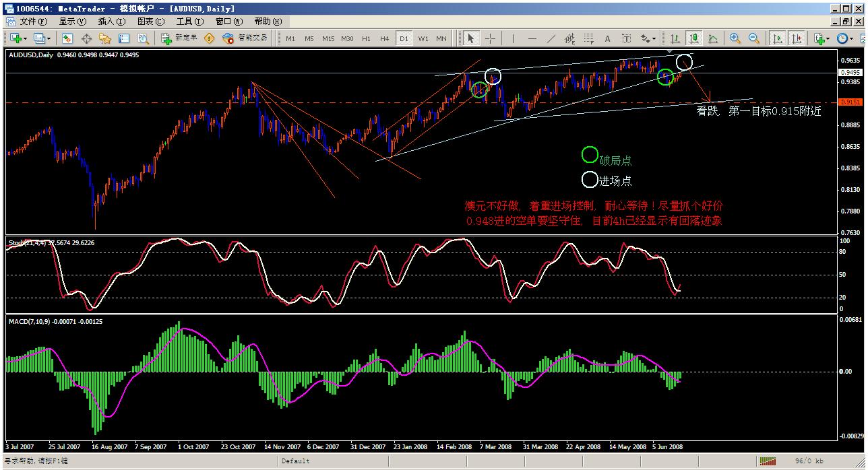Zoom in on the chart
This screenshot has width=868, height=470.
735,38
